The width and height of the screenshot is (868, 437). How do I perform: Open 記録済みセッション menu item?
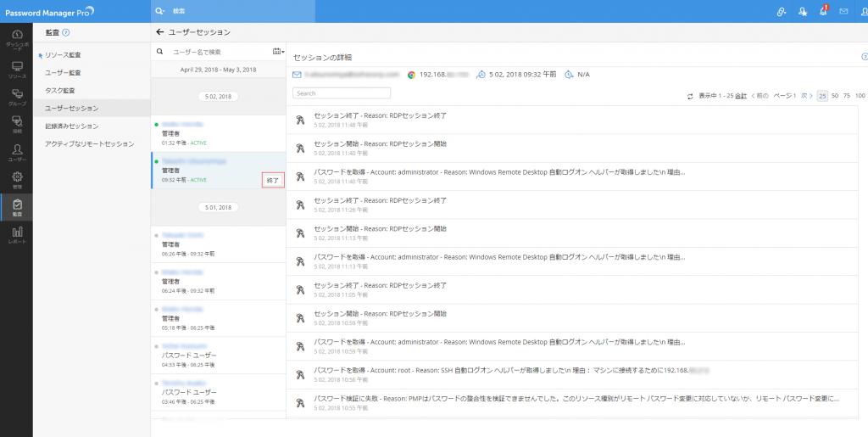(71, 126)
